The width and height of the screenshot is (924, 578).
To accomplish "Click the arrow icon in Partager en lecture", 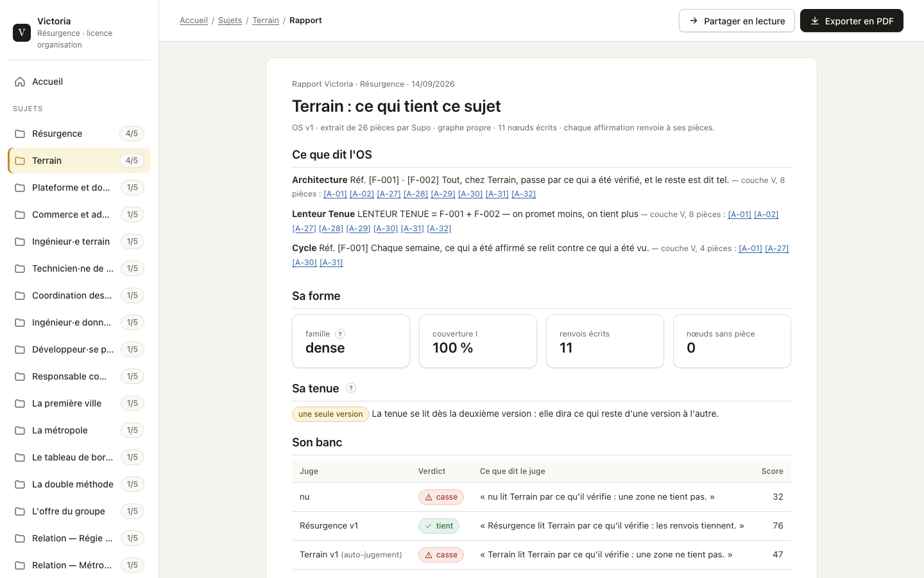I will click(694, 21).
